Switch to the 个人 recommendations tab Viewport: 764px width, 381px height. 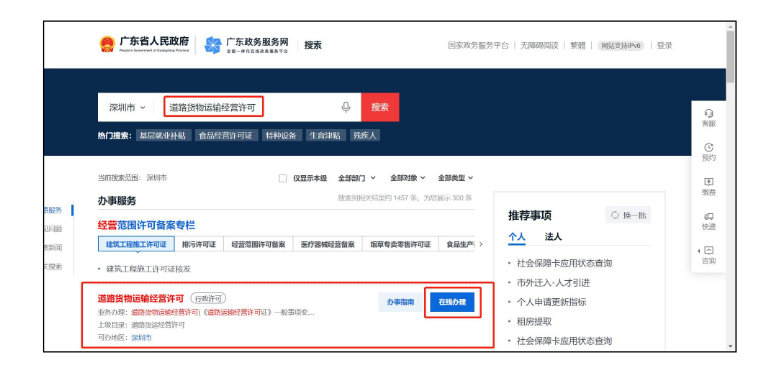pos(516,237)
